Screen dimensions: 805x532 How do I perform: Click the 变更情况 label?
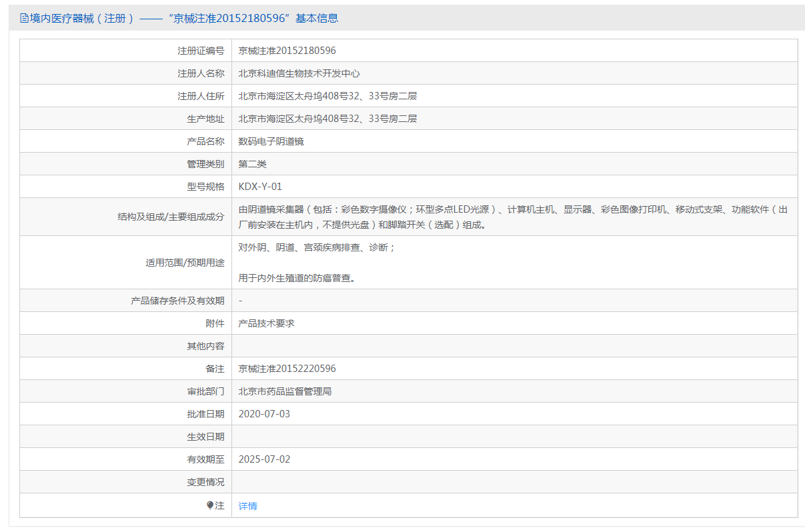pos(205,482)
